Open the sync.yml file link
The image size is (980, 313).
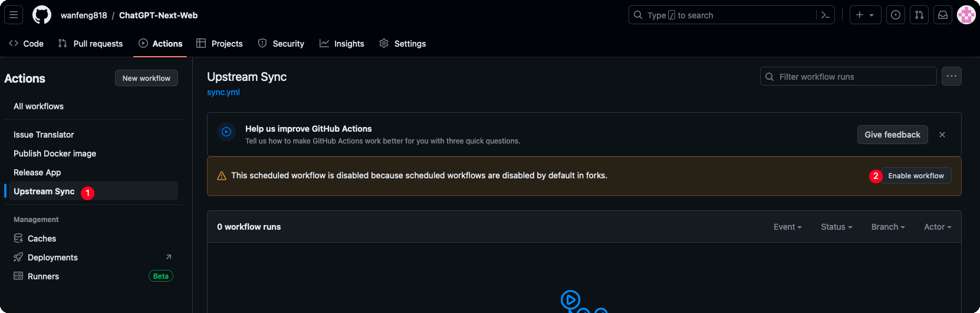223,92
